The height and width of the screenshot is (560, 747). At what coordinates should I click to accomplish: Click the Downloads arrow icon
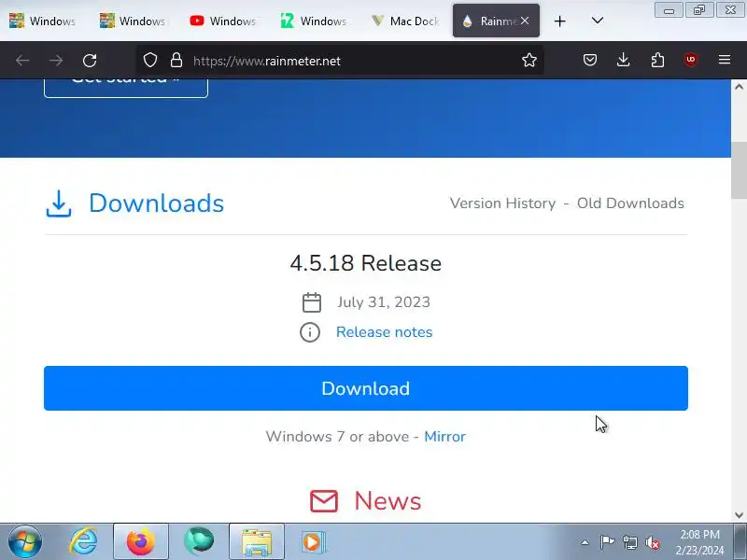click(59, 203)
